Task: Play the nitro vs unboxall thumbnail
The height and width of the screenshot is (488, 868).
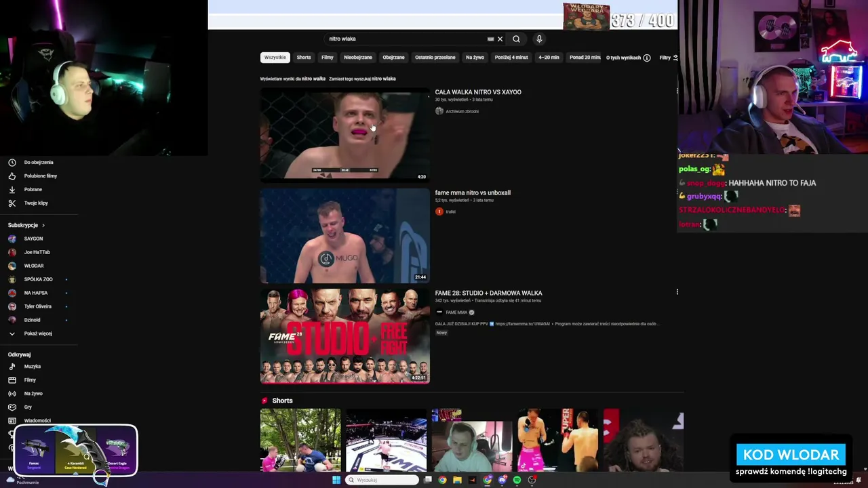Action: coord(344,235)
